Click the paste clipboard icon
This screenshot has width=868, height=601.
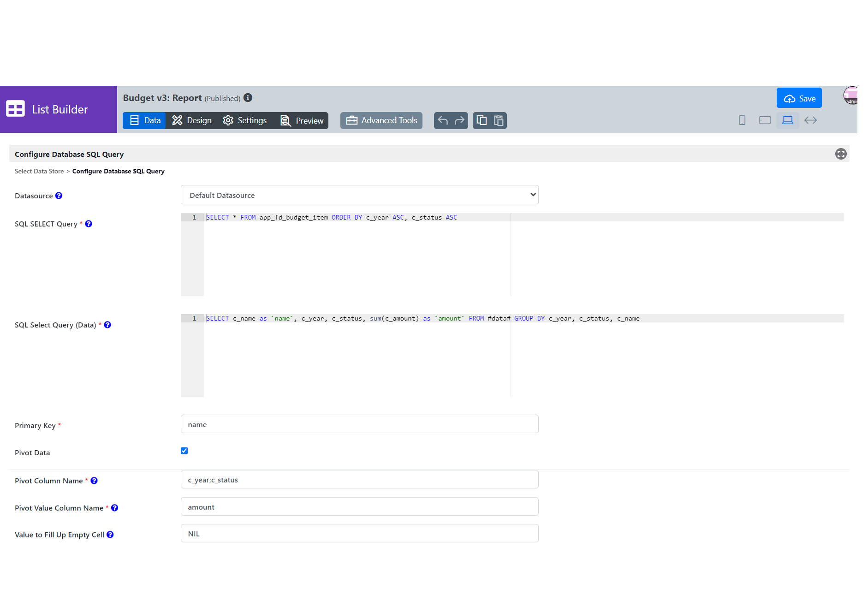point(499,120)
